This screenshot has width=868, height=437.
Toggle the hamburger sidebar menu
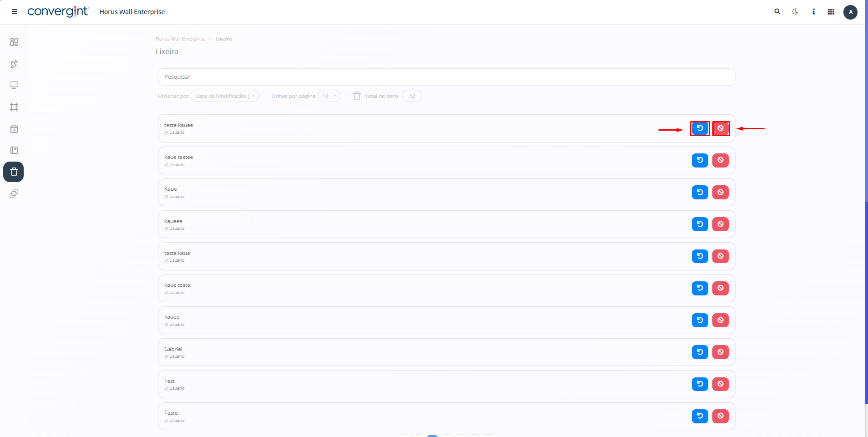pyautogui.click(x=15, y=12)
